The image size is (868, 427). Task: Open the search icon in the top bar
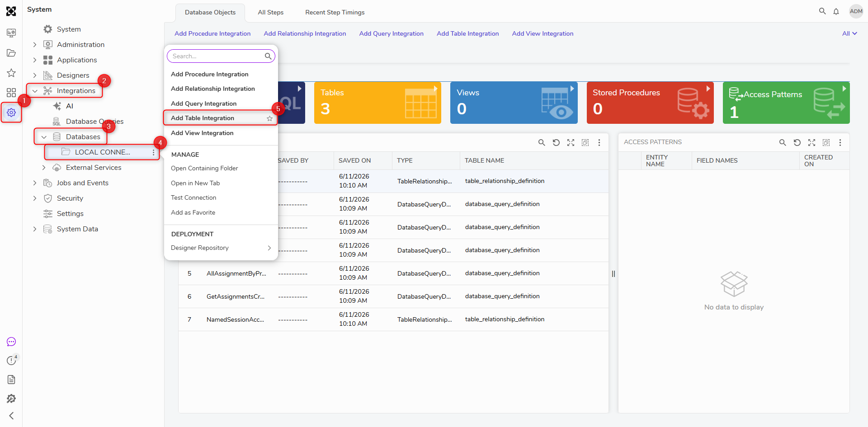pos(822,11)
